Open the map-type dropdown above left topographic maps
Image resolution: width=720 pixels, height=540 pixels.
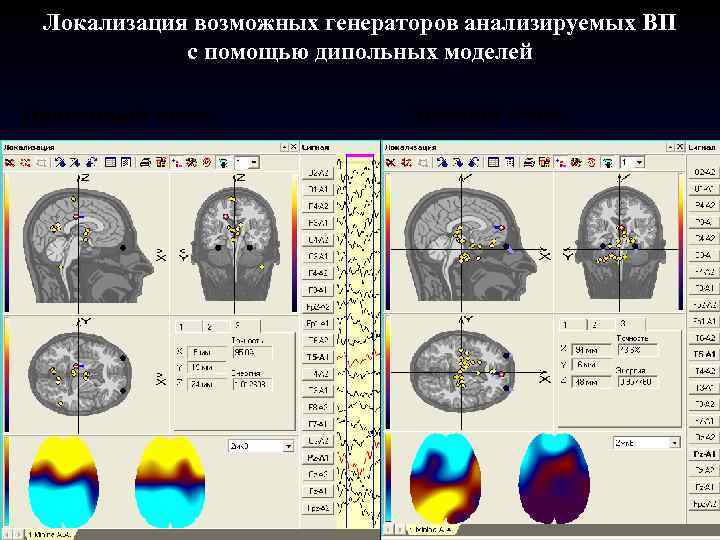(x=288, y=446)
